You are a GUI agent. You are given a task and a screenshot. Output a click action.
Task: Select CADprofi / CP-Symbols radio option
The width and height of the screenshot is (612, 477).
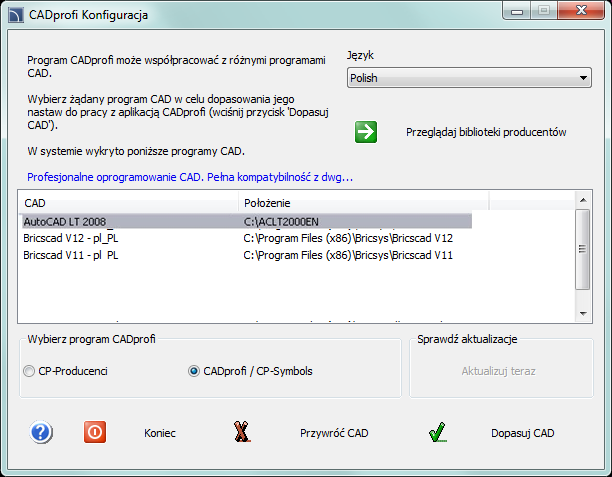(194, 371)
